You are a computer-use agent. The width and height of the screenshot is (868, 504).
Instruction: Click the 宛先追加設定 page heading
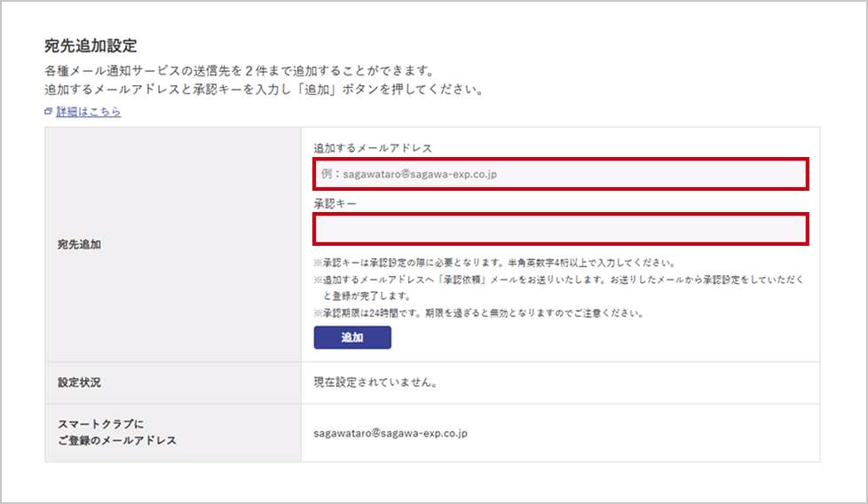pyautogui.click(x=91, y=45)
